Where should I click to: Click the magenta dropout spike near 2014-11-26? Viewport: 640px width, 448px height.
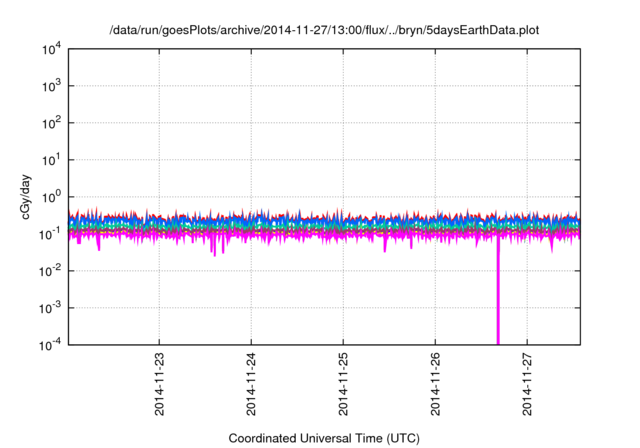click(498, 292)
